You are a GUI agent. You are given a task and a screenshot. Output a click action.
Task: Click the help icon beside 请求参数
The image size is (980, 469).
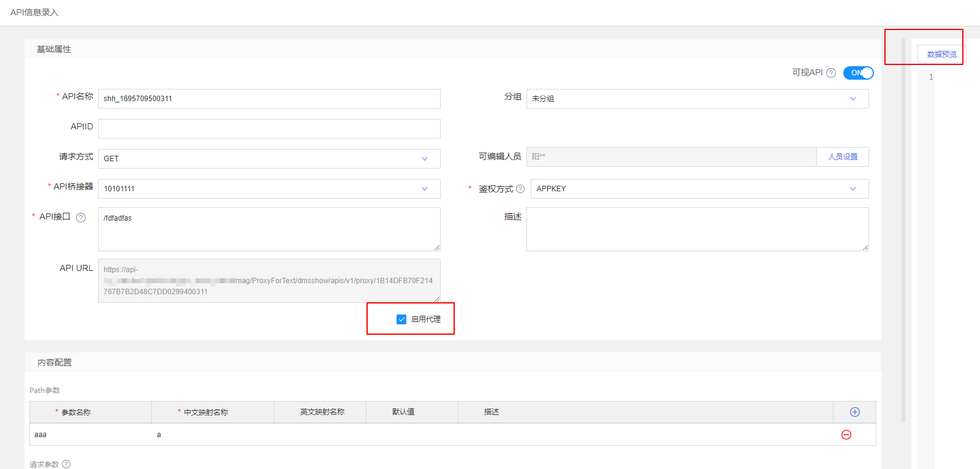click(x=66, y=464)
